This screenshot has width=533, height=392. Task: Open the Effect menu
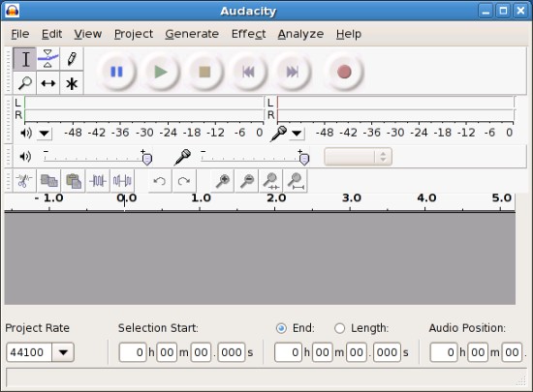click(x=248, y=34)
